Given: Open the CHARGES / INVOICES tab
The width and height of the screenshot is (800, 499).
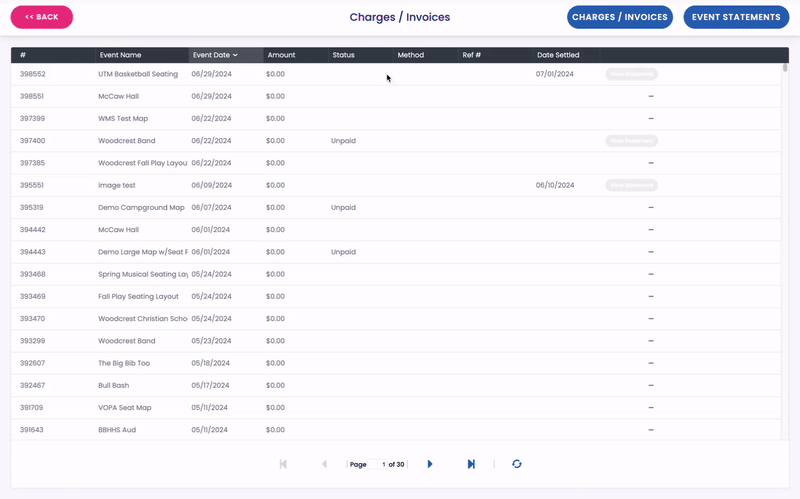Looking at the screenshot, I should coord(619,17).
